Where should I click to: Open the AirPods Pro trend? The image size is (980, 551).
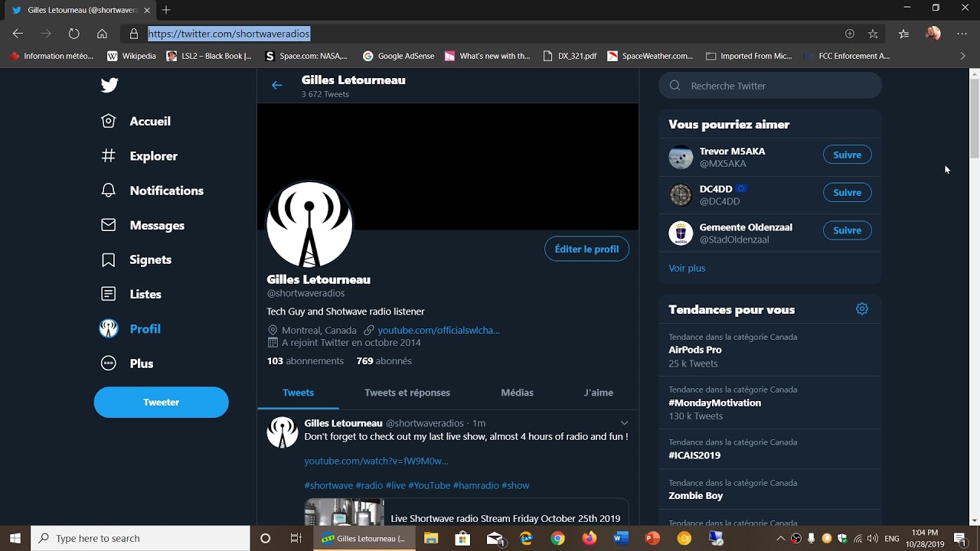pos(770,350)
